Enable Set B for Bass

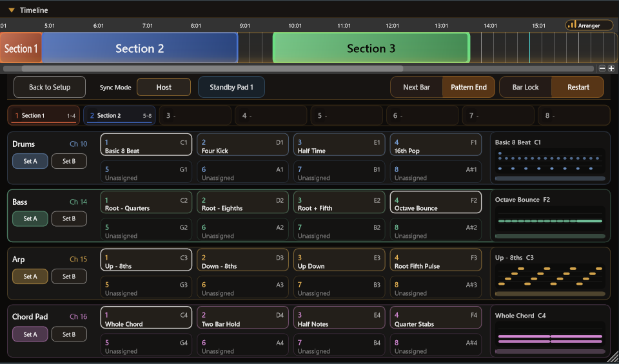click(x=69, y=218)
